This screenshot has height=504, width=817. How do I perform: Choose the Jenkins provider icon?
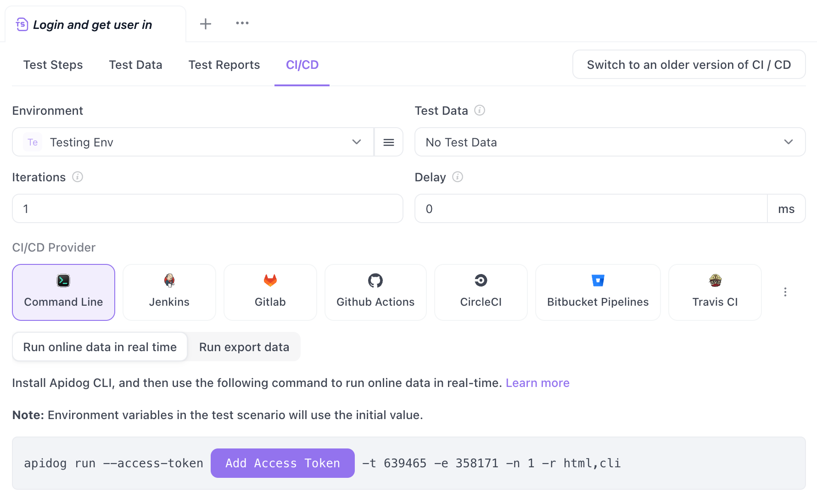[169, 280]
